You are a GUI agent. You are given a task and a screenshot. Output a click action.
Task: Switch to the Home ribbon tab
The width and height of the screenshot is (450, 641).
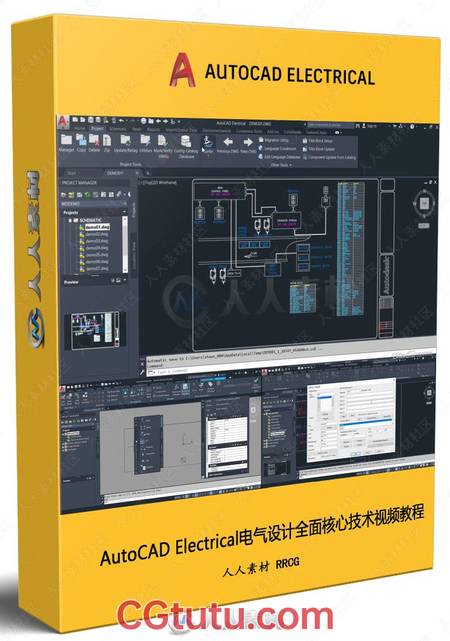coord(80,128)
